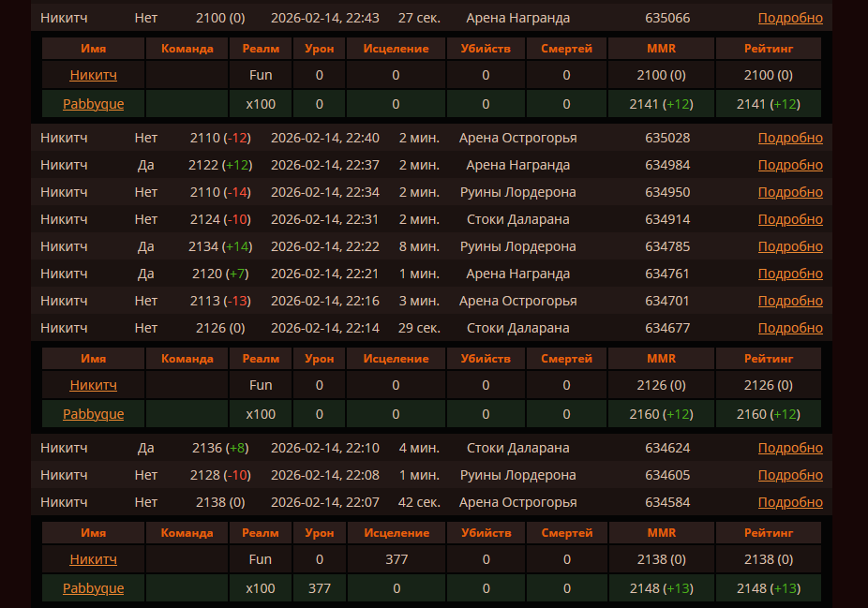Click rating value 2128 (-10)

click(x=220, y=475)
